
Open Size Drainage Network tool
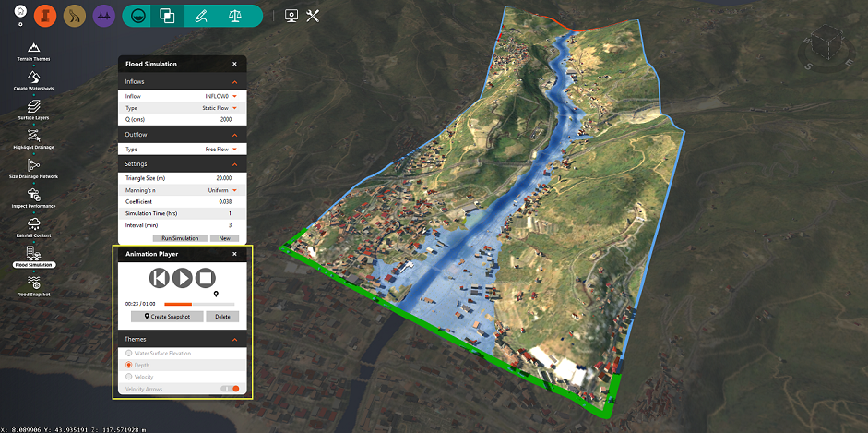coord(34,168)
